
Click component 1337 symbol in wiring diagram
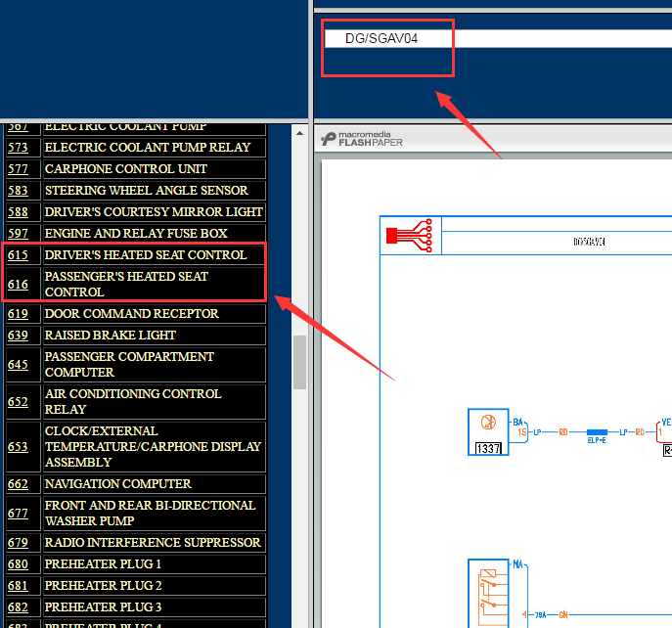click(488, 432)
